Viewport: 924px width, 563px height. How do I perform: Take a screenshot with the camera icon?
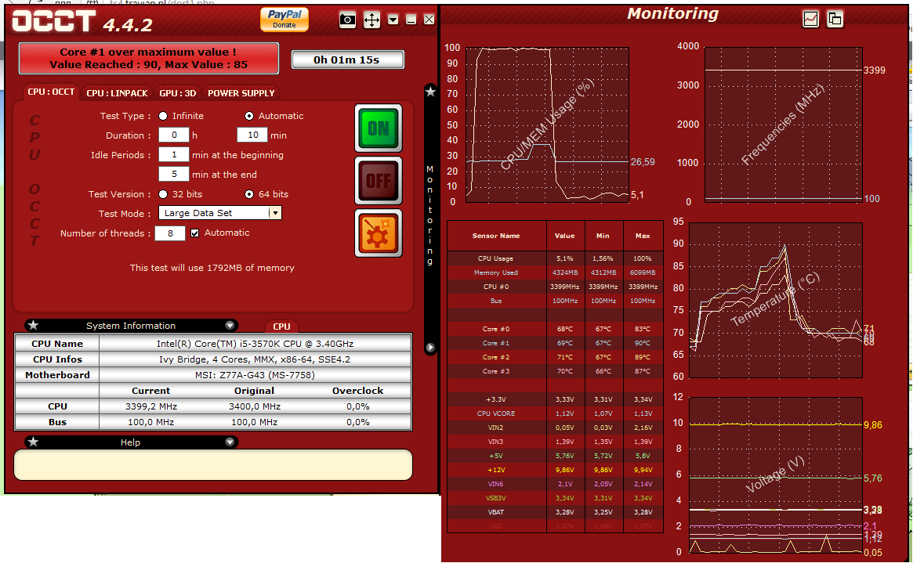[348, 20]
